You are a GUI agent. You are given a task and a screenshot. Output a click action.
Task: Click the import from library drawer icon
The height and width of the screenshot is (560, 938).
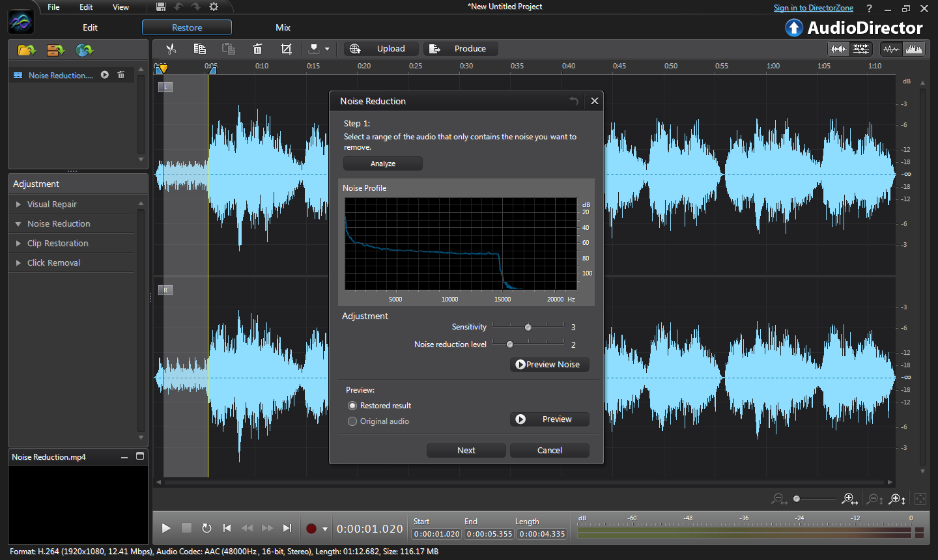[x=55, y=50]
